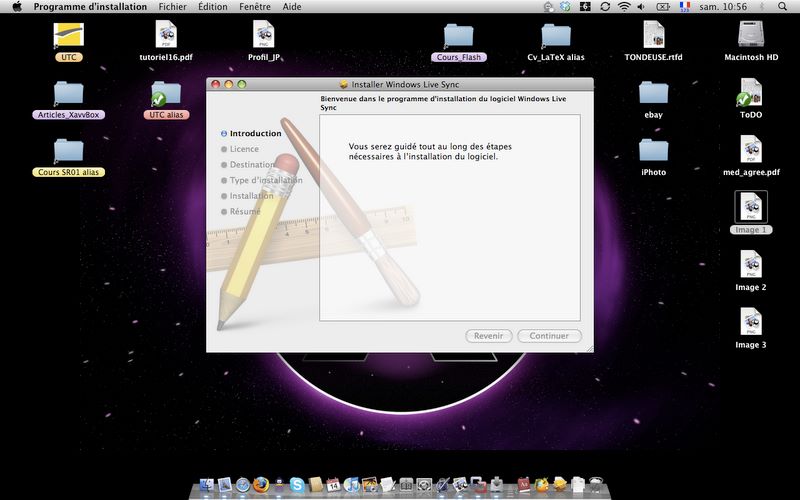Open the battery status menu
Viewport: 800px width, 500px height.
pyautogui.click(x=663, y=7)
